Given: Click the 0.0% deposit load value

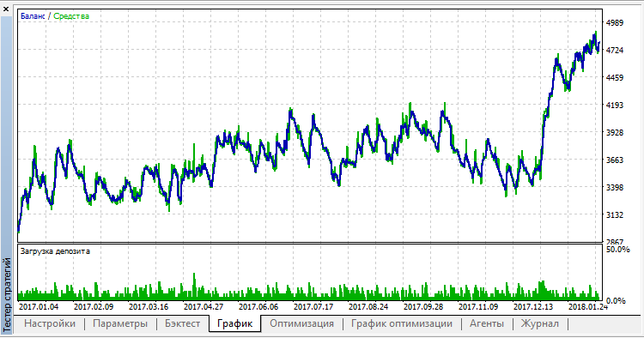Looking at the screenshot, I should tap(616, 301).
